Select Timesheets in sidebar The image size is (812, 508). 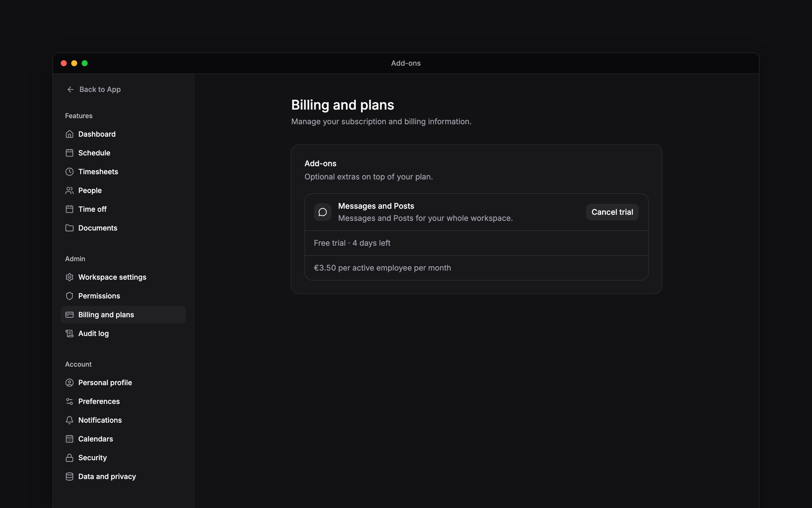[123, 172]
